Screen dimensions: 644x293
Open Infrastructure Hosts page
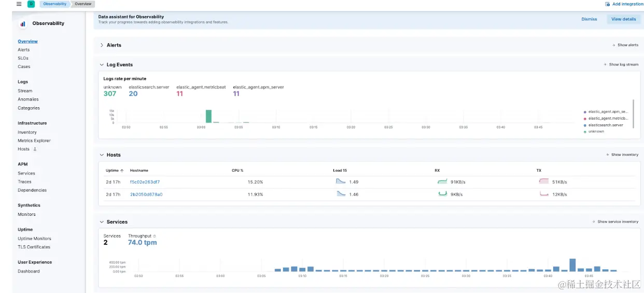23,149
